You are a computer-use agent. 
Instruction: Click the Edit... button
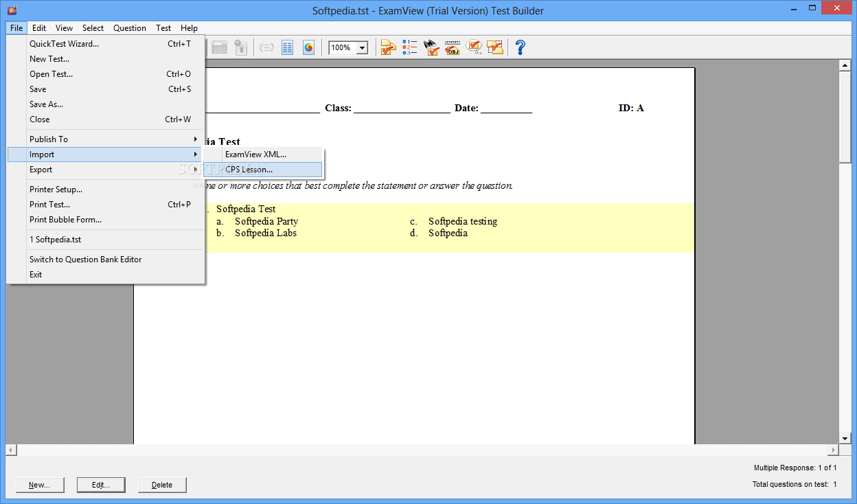pyautogui.click(x=101, y=485)
